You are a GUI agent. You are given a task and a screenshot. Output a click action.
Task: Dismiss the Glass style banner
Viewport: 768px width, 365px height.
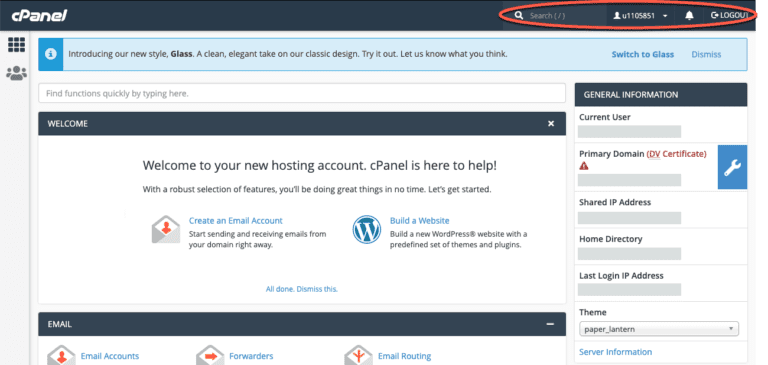coord(706,54)
